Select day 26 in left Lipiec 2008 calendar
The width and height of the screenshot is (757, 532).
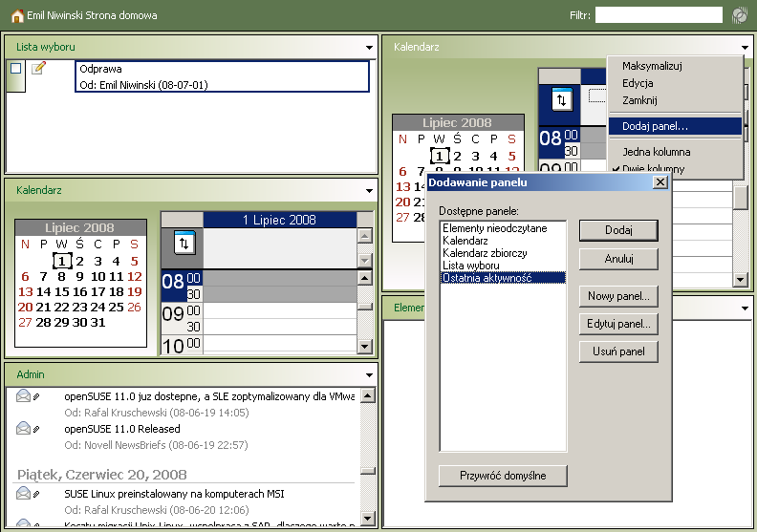[x=134, y=308]
